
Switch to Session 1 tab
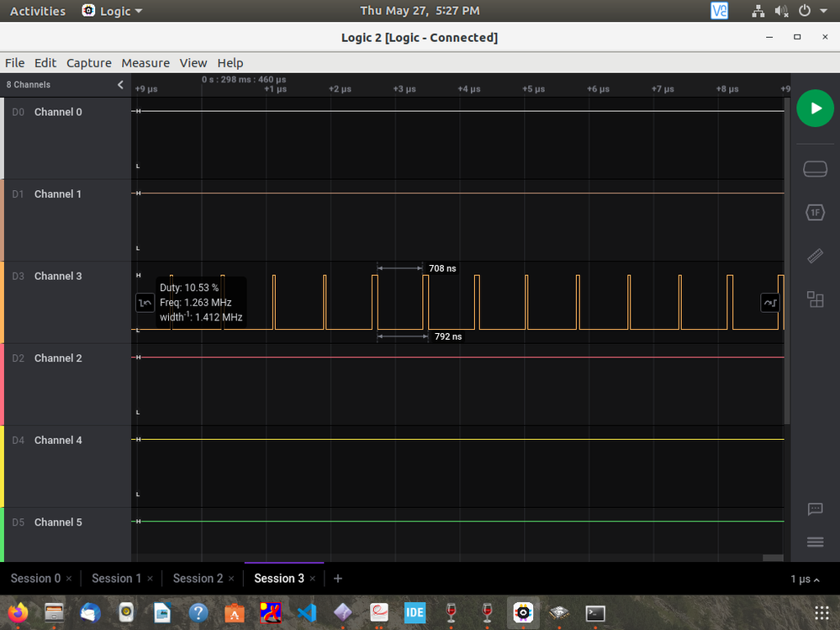click(116, 579)
